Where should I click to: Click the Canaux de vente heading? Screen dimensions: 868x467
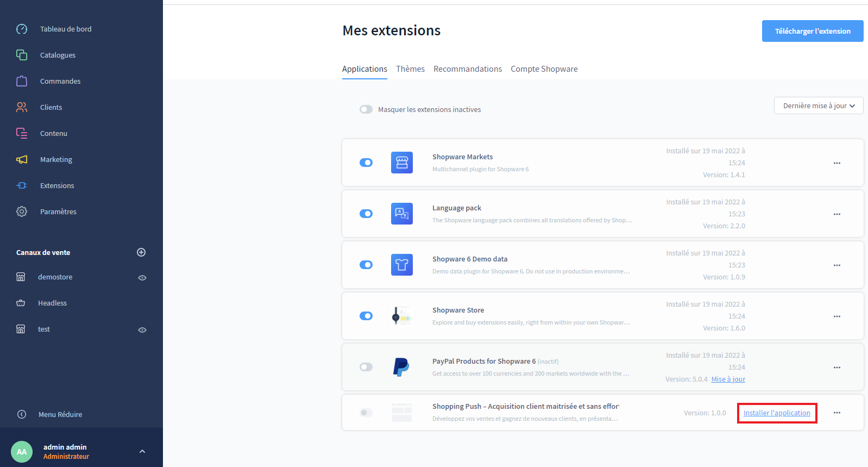[43, 252]
